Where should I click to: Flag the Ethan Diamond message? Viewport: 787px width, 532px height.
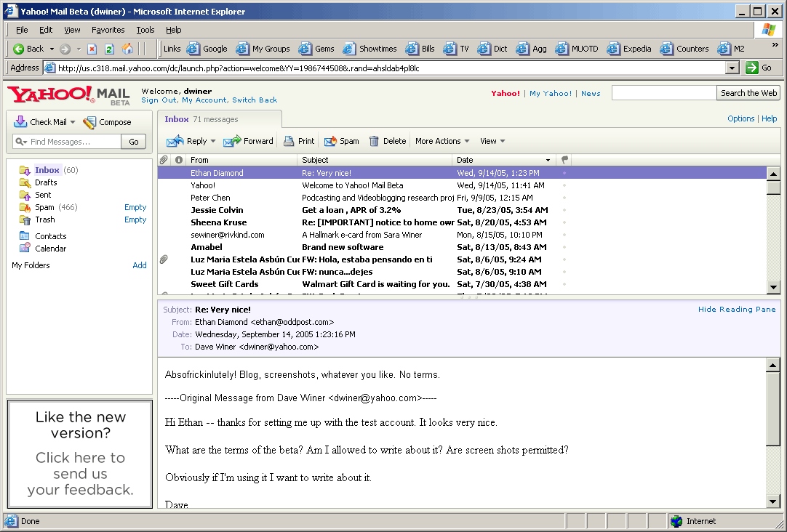pos(564,172)
